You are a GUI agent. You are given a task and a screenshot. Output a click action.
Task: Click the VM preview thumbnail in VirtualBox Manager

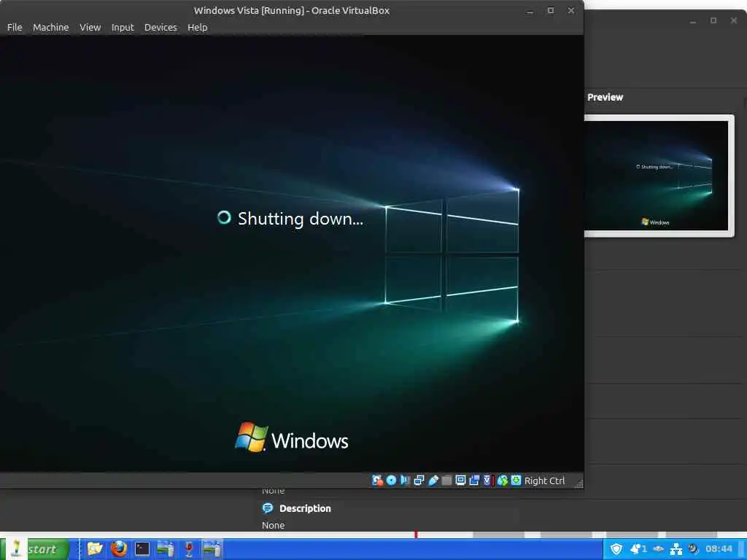tap(659, 176)
